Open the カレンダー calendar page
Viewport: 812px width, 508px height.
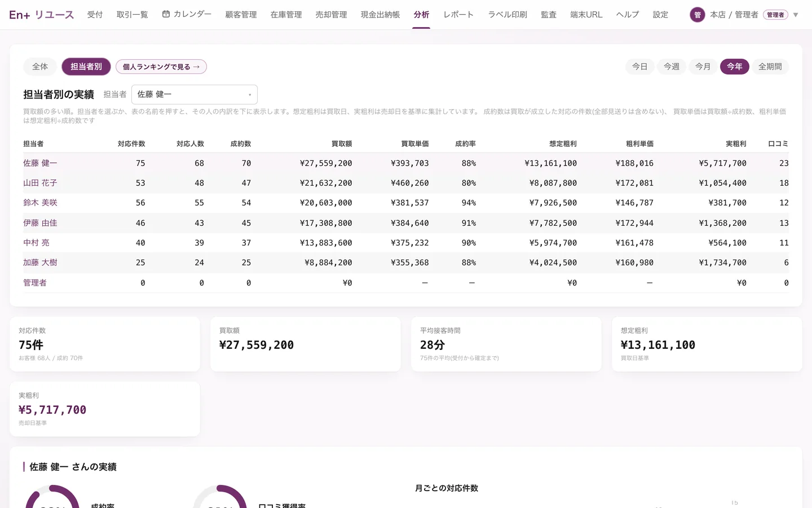(x=187, y=14)
